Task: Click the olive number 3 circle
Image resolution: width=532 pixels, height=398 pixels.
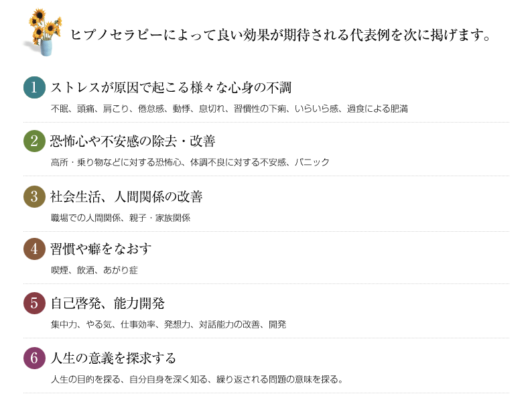Action: (x=34, y=196)
